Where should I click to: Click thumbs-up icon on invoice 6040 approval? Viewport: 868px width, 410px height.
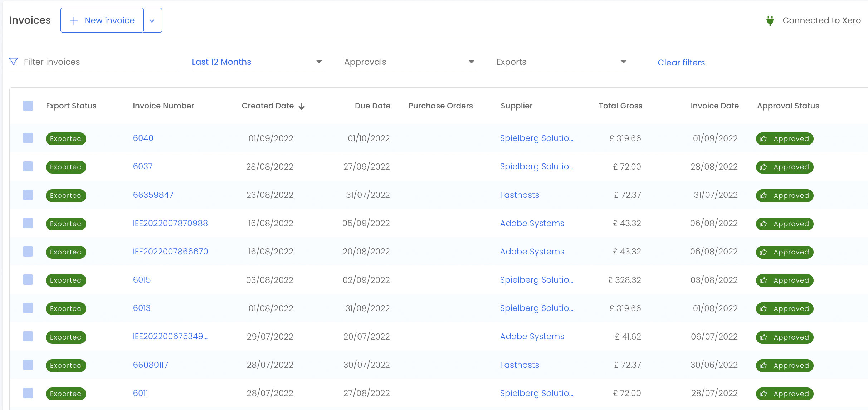coord(764,139)
